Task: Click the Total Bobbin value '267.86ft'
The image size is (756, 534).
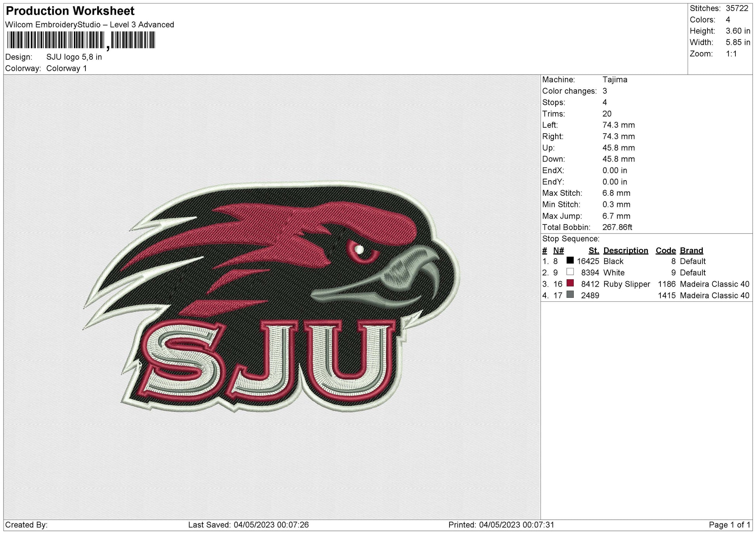Action: [618, 227]
